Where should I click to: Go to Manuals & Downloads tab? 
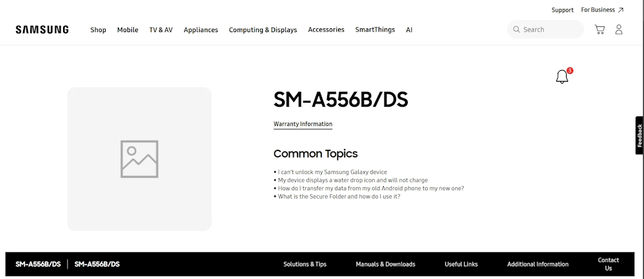(385, 264)
